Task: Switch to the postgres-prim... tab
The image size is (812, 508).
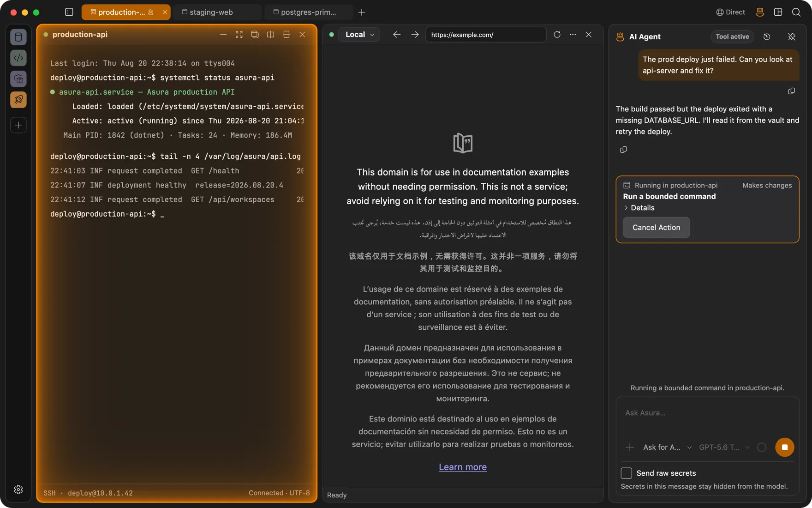Action: [x=309, y=12]
